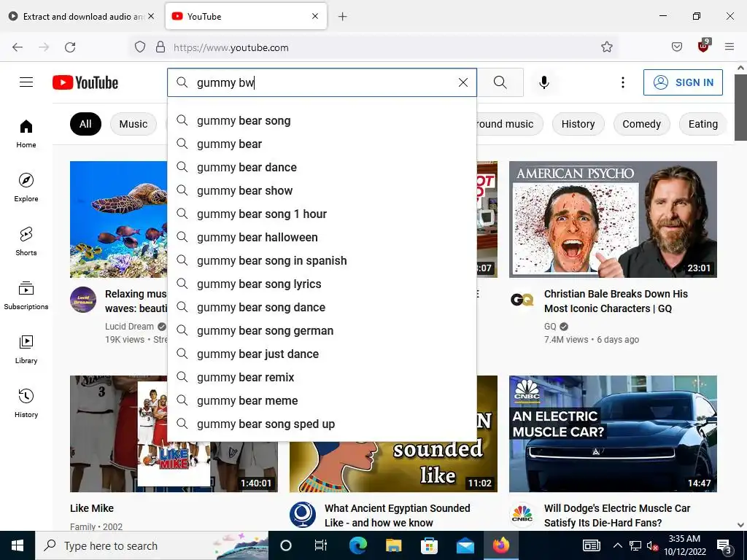Screen dimensions: 747x560
Task: Open the electric muscle car thumbnail
Action: point(613,433)
